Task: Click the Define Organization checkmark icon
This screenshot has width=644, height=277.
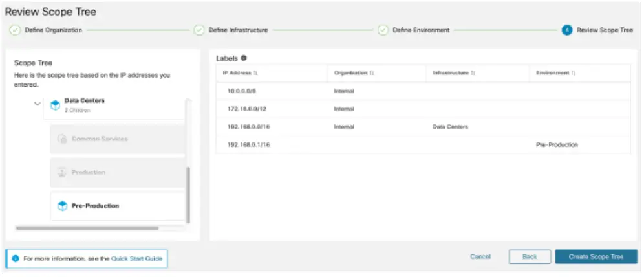Action: click(x=16, y=30)
